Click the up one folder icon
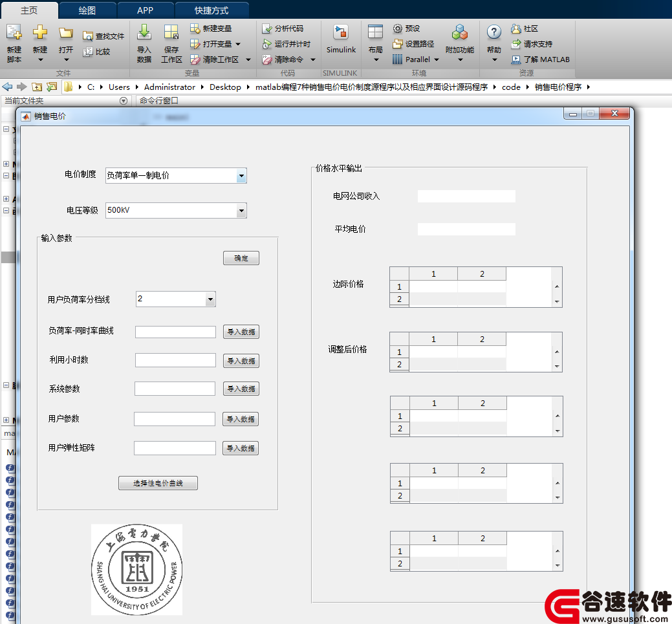 click(x=37, y=87)
